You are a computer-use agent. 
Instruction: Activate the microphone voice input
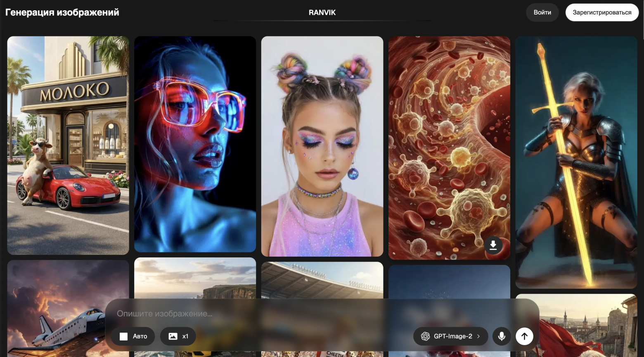(x=502, y=336)
